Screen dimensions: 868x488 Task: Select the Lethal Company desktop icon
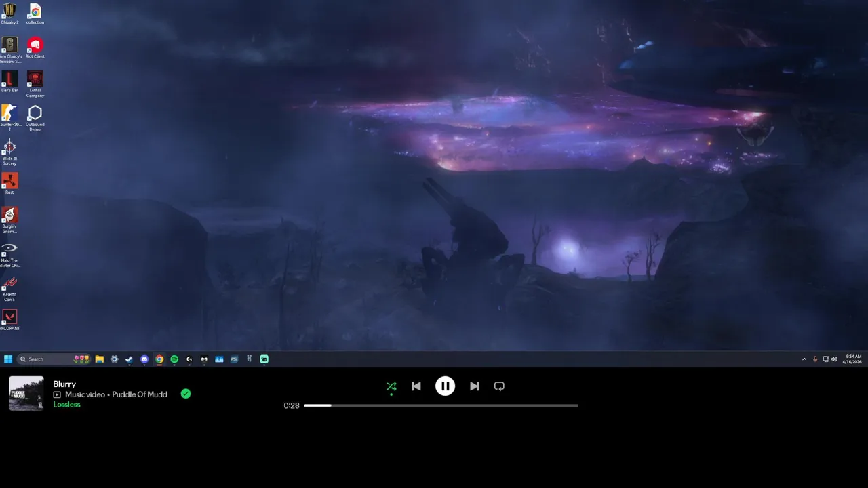pos(35,84)
